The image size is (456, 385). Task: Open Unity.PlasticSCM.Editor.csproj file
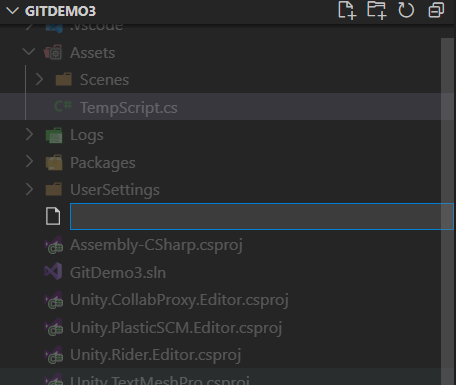click(176, 328)
